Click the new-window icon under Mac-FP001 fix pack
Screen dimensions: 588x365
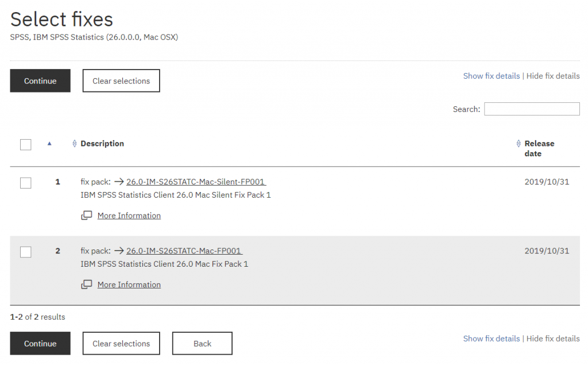click(87, 285)
